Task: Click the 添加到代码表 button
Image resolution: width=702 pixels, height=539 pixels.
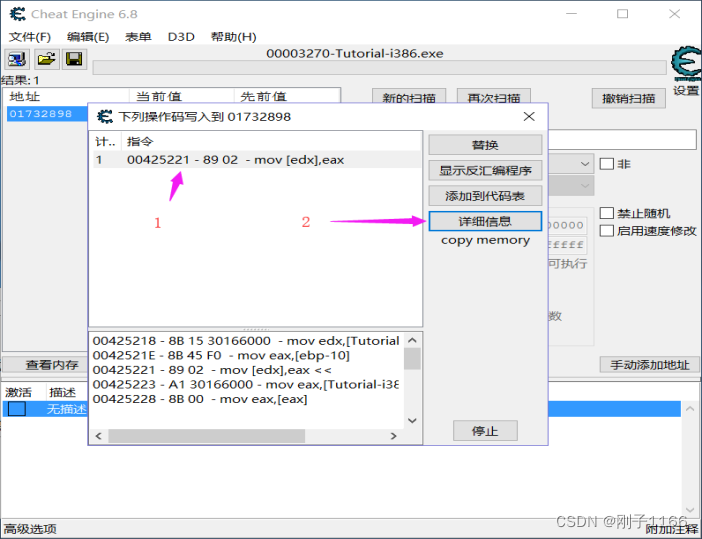Action: pos(485,196)
